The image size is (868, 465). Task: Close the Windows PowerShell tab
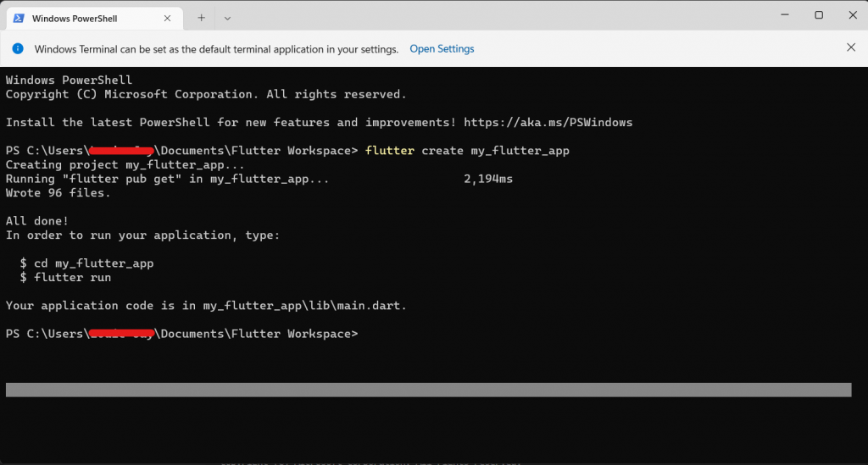coord(167,19)
